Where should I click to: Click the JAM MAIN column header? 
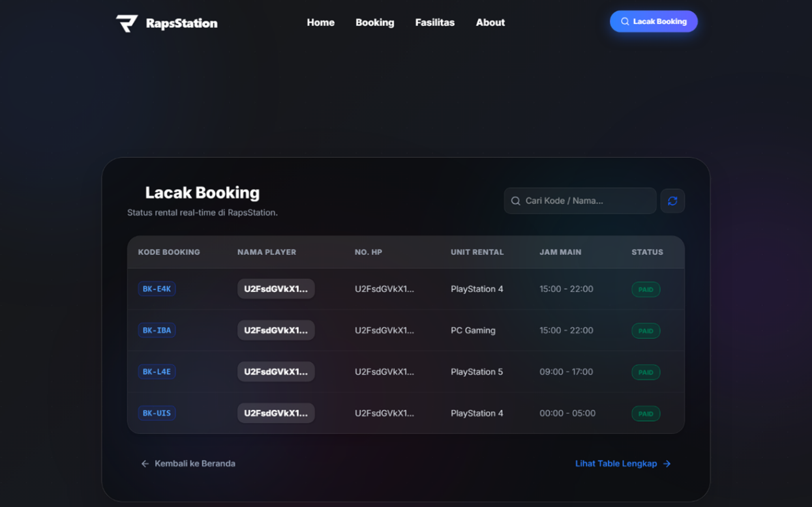point(560,252)
